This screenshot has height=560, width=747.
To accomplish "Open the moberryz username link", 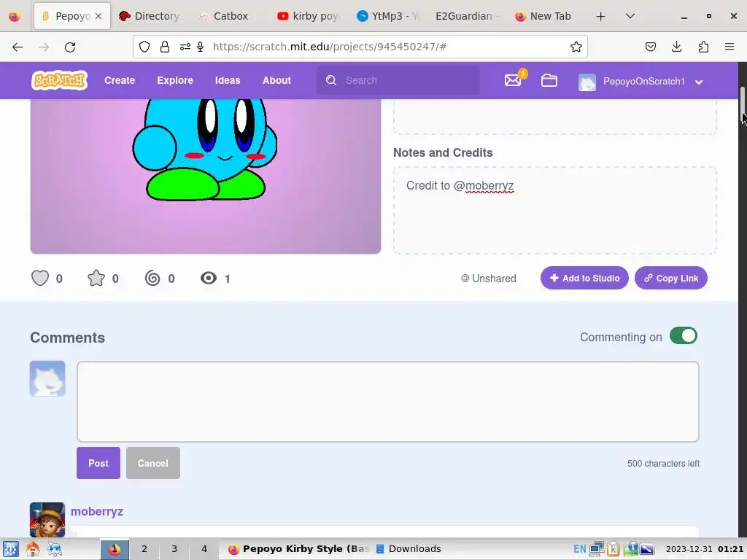I will (x=97, y=511).
